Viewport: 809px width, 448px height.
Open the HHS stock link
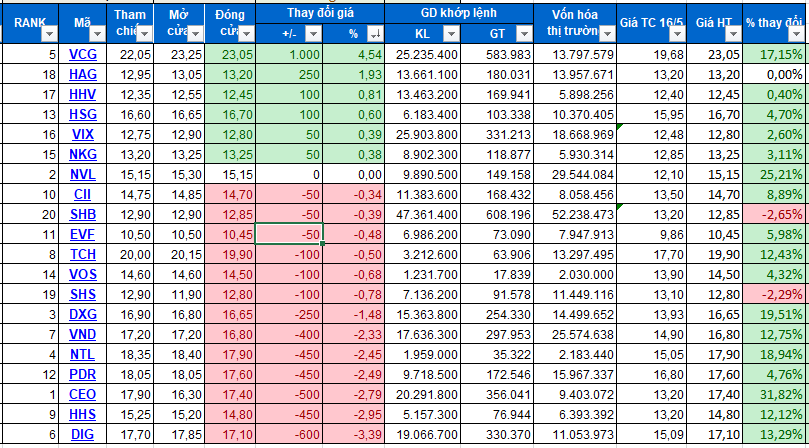click(x=83, y=415)
